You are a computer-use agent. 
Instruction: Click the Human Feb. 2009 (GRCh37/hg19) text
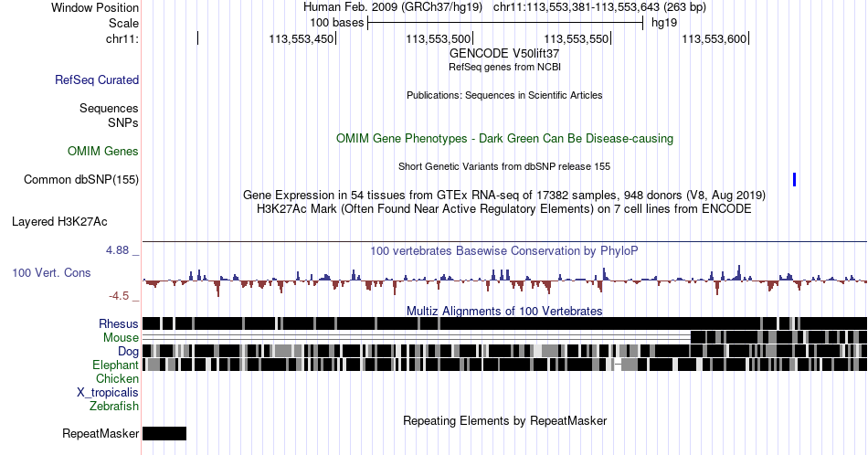click(x=393, y=7)
